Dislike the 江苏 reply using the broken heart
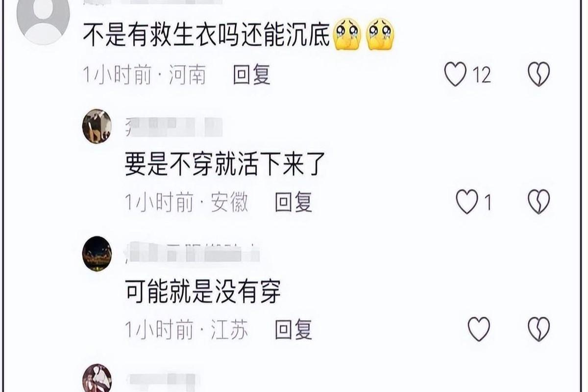588x392 pixels. (539, 329)
